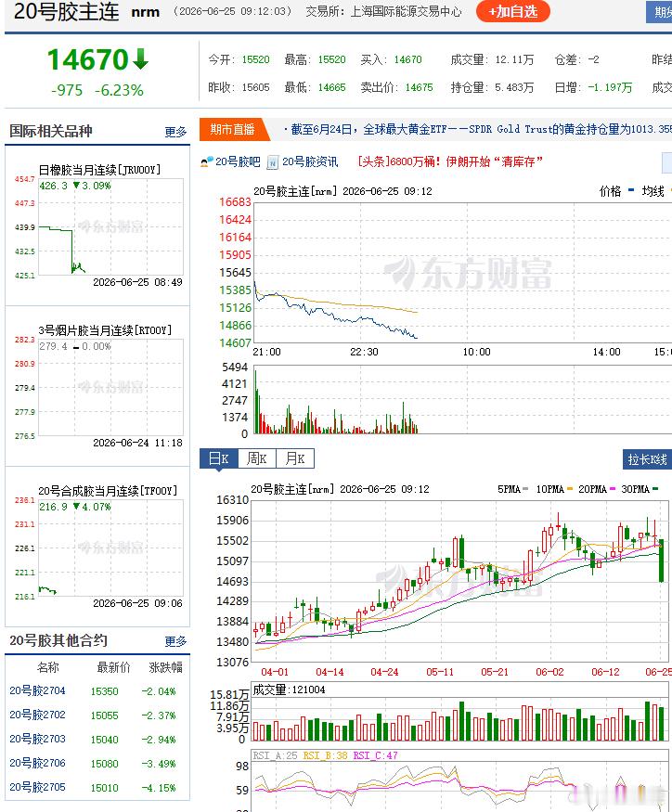The image size is (672, 812).
Task: Click the 交易所: 上海国际能源交易中心 text
Action: (383, 12)
